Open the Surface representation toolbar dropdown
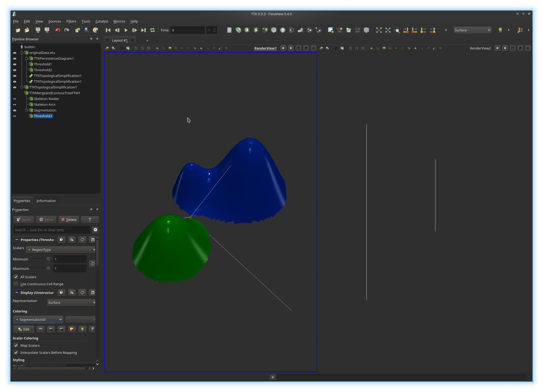The width and height of the screenshot is (543, 392). [472, 30]
